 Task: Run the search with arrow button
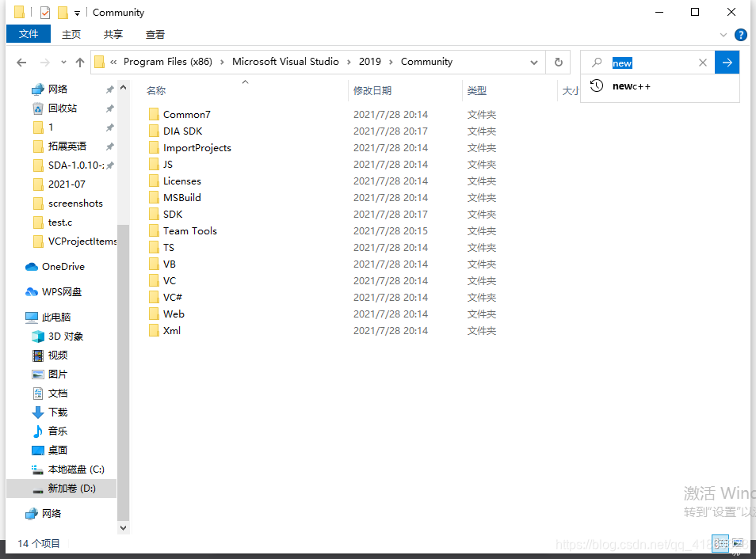pyautogui.click(x=727, y=63)
